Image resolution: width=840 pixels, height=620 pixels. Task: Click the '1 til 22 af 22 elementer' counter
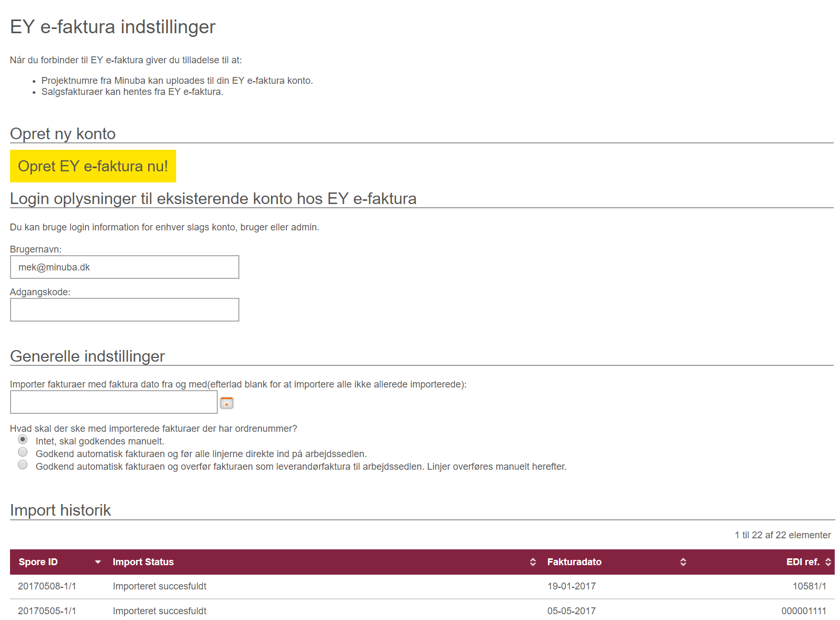point(783,535)
